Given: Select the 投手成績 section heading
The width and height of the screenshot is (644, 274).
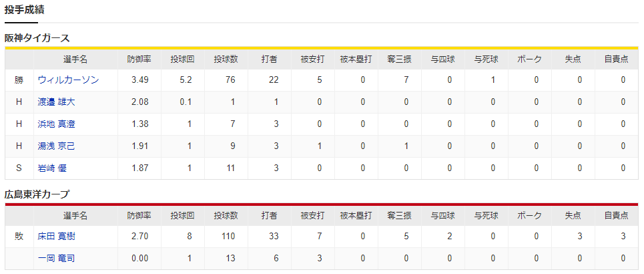Looking at the screenshot, I should click(24, 10).
